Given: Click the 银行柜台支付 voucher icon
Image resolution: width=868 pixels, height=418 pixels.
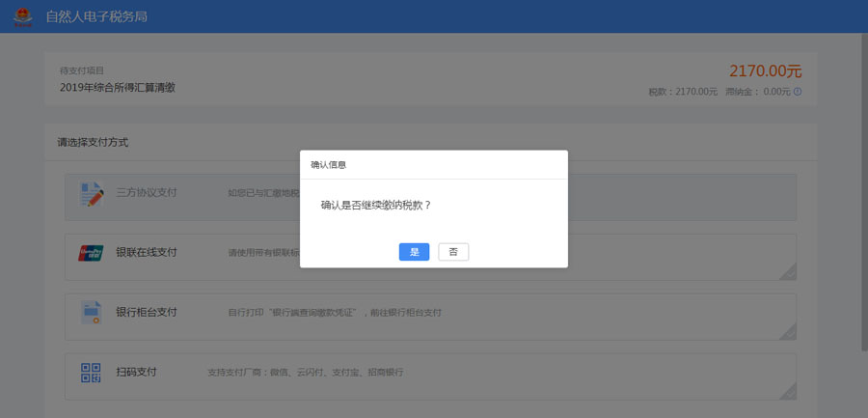Looking at the screenshot, I should click(x=92, y=313).
